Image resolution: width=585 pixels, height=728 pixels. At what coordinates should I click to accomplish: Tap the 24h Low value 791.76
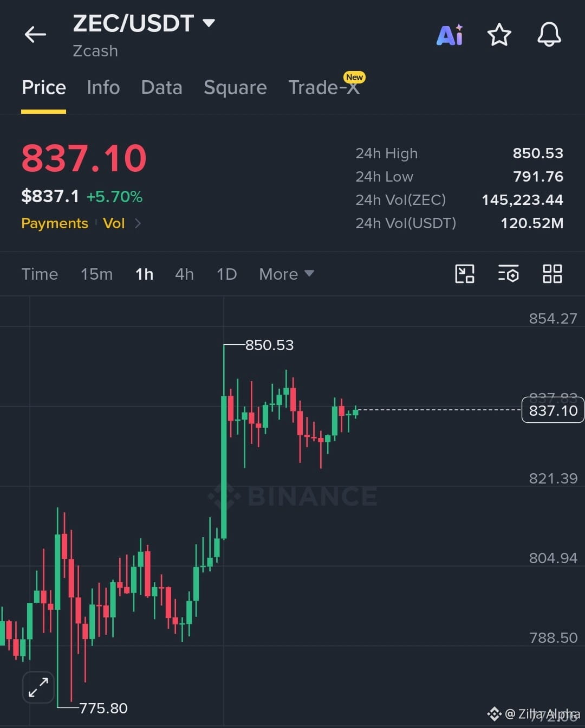coord(538,177)
